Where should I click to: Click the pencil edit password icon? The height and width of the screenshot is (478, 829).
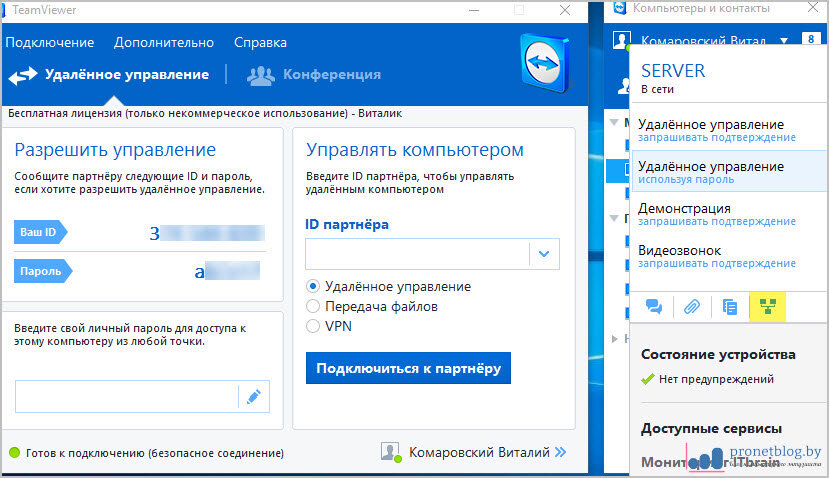[x=254, y=396]
